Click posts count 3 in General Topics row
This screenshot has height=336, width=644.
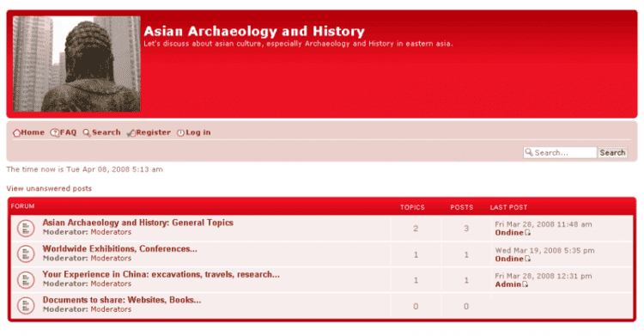pyautogui.click(x=466, y=229)
